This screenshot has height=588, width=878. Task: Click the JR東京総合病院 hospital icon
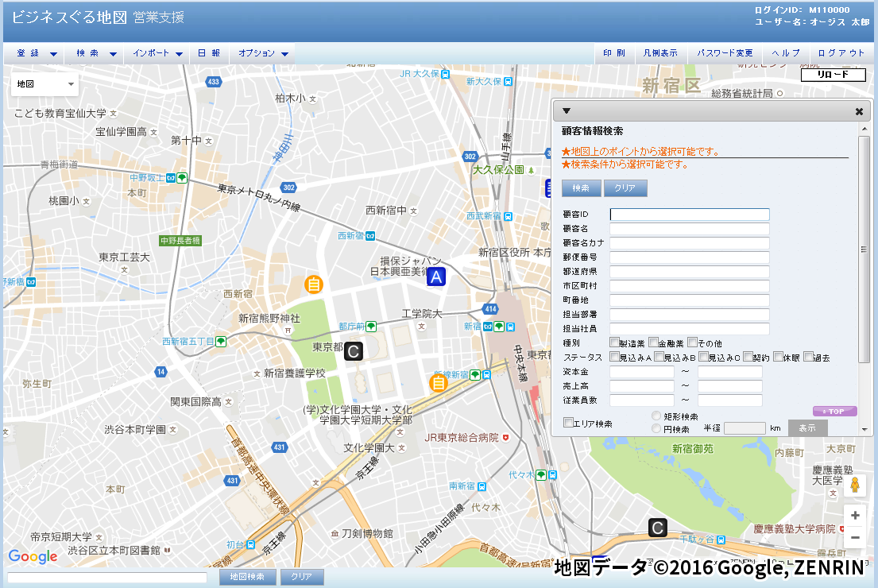pyautogui.click(x=505, y=437)
